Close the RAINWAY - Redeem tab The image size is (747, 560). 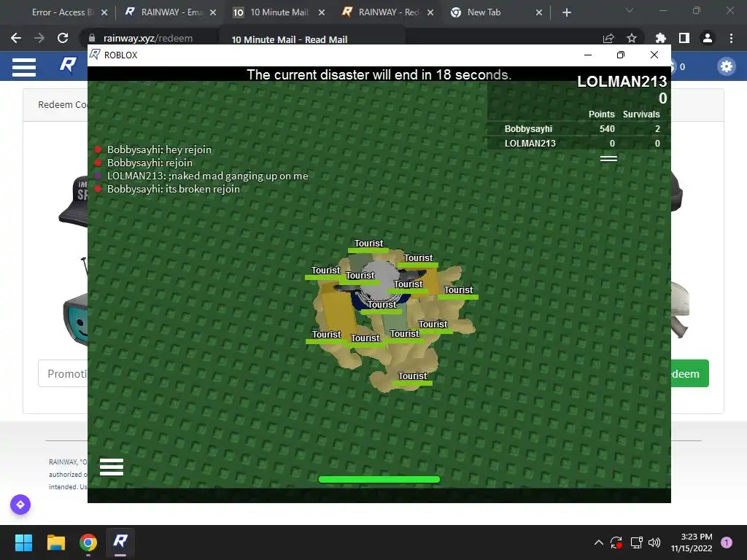430,12
